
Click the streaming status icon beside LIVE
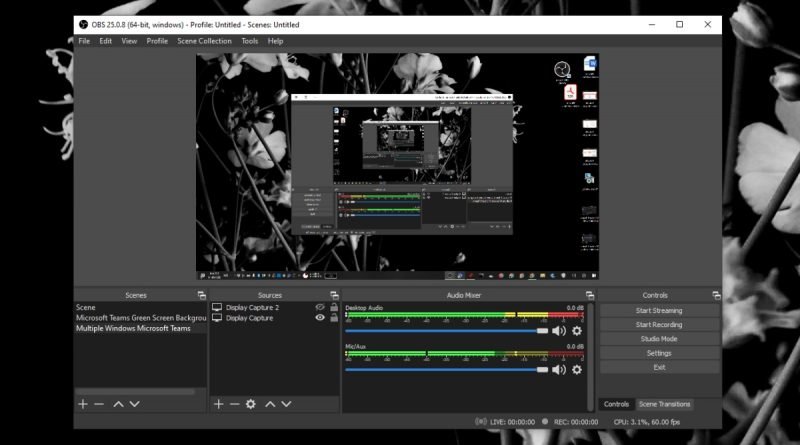coord(481,422)
